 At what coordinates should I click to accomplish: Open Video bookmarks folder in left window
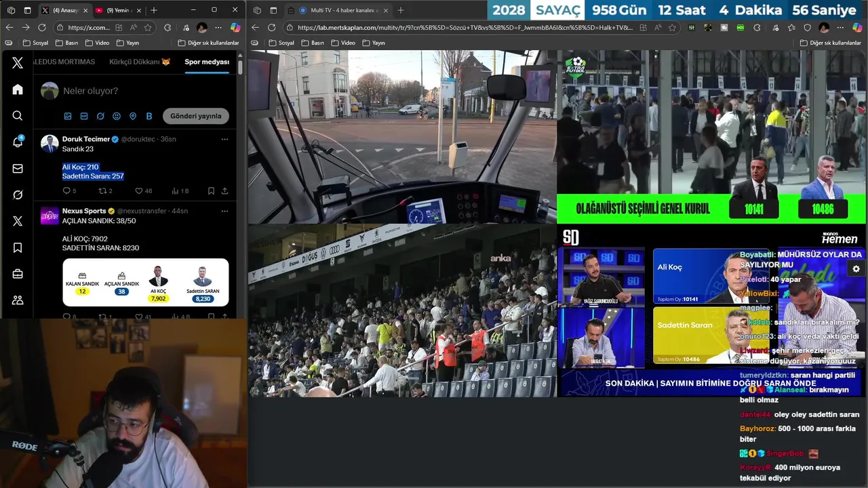tap(97, 43)
